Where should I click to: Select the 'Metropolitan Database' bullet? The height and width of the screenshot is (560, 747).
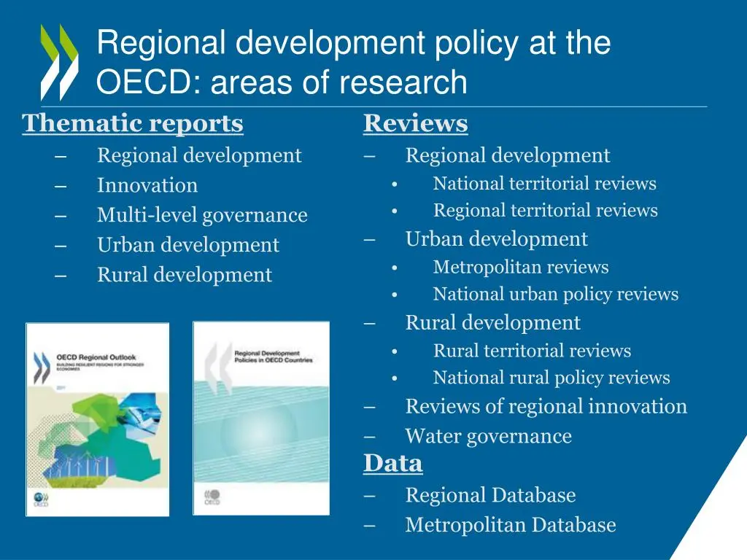coord(511,525)
